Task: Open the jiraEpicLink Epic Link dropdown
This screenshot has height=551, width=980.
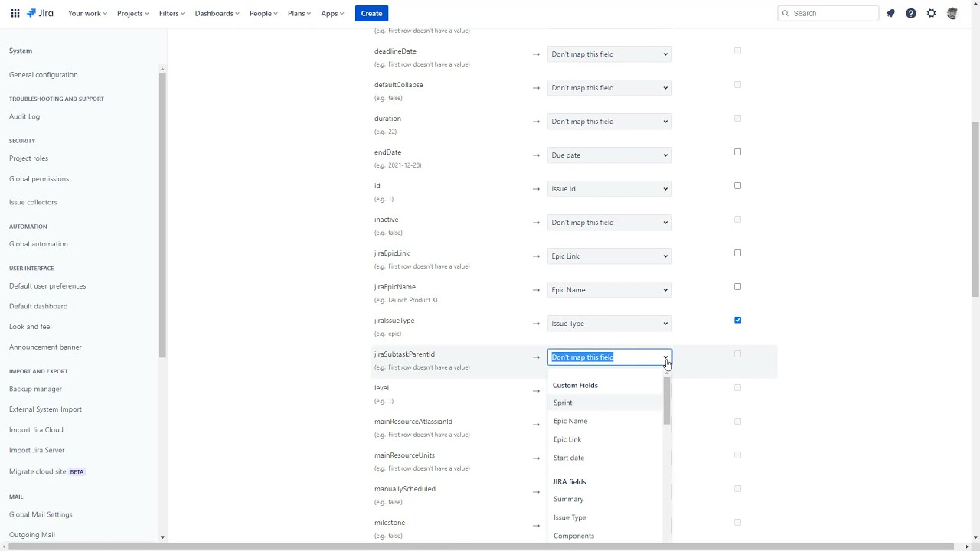Action: pyautogui.click(x=609, y=256)
